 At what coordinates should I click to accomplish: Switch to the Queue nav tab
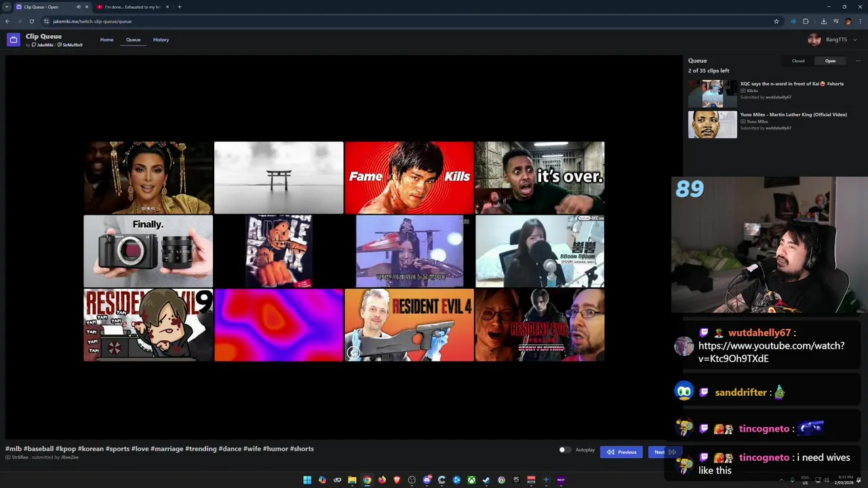click(x=133, y=40)
